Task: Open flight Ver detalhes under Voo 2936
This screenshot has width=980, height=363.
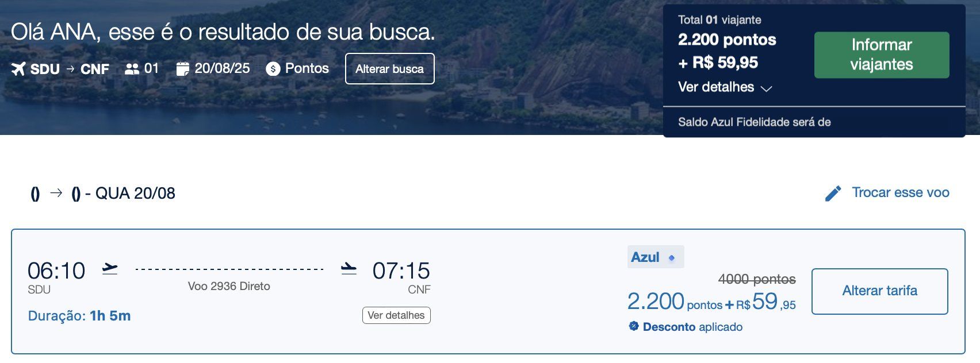Action: (x=396, y=315)
